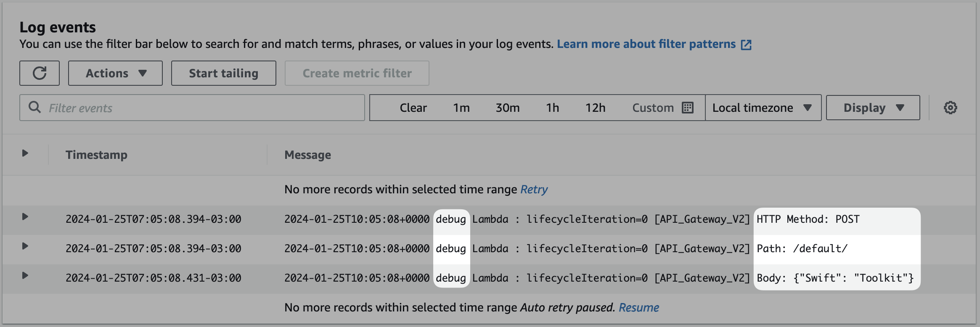The image size is (980, 327).
Task: Select the 1m time range
Action: (x=461, y=108)
